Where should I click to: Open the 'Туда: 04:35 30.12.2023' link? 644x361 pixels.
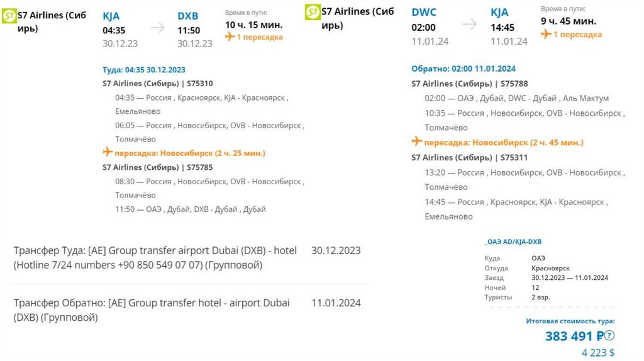coord(144,70)
